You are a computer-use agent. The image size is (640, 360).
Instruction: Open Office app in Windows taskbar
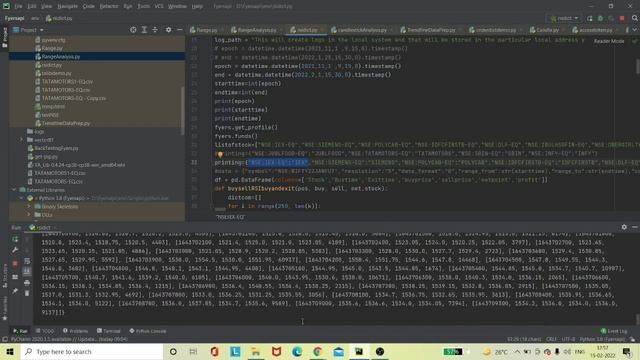click(x=214, y=351)
